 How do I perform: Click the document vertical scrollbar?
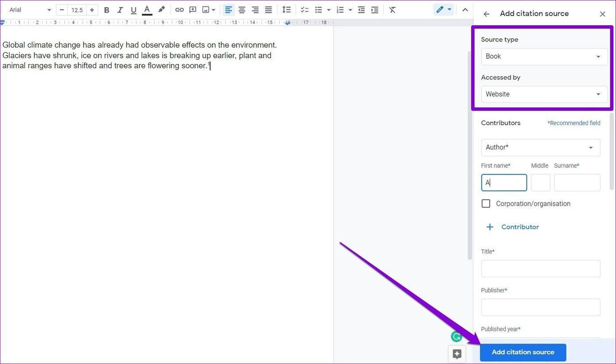pyautogui.click(x=470, y=155)
